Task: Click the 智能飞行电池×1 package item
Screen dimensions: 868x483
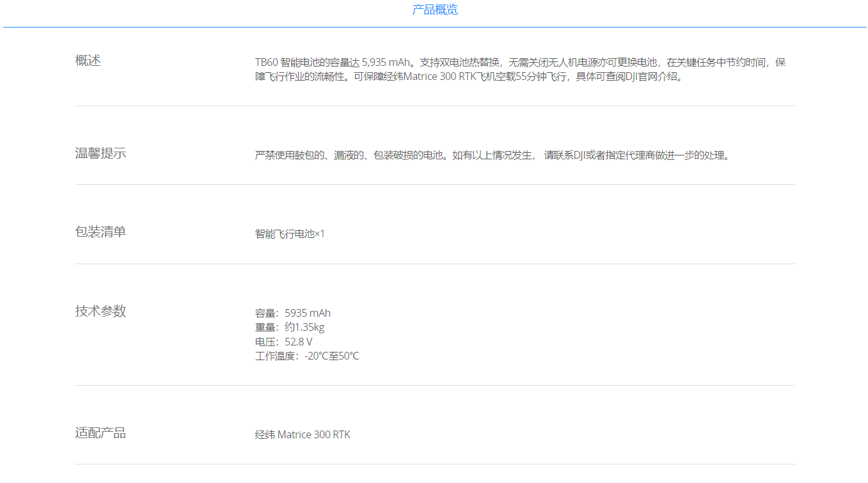Action: pyautogui.click(x=290, y=234)
